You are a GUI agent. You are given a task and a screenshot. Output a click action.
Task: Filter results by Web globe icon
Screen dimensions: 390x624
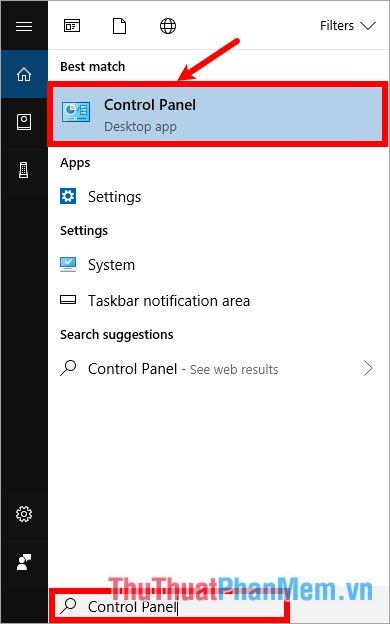[x=168, y=26]
